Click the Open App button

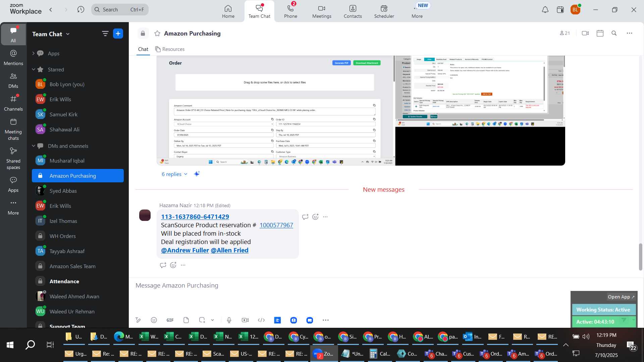(621, 297)
